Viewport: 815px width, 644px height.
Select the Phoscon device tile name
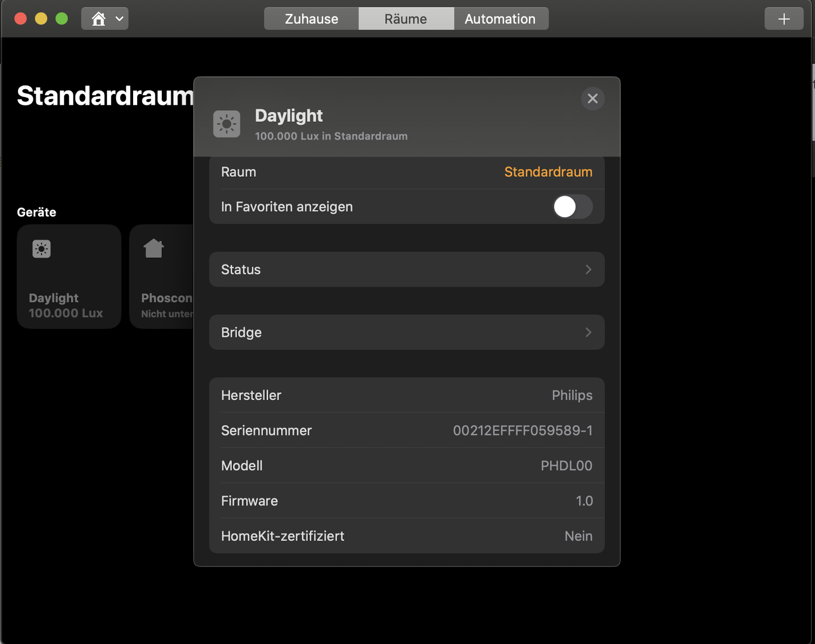[x=166, y=298]
